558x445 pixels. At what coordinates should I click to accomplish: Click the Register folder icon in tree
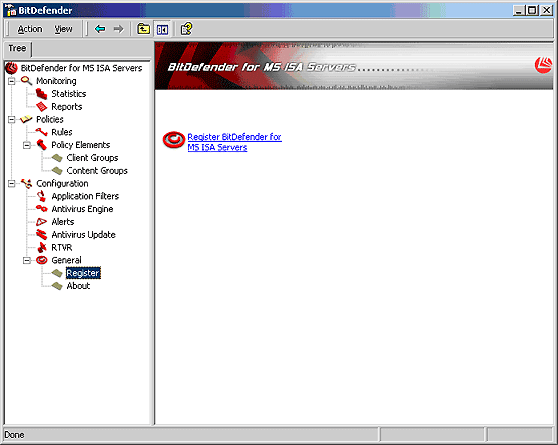tap(57, 273)
